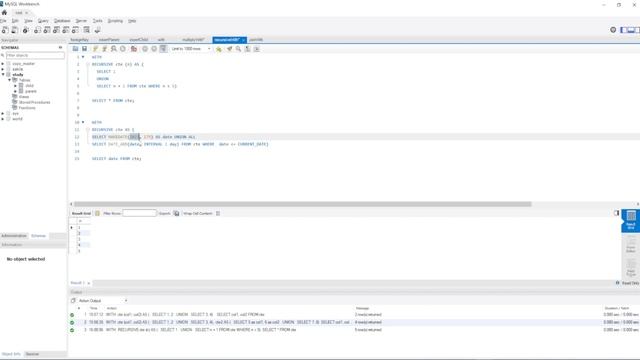This screenshot has height=360, width=640.
Task: Click the Filter objects search field
Action: [x=35, y=55]
